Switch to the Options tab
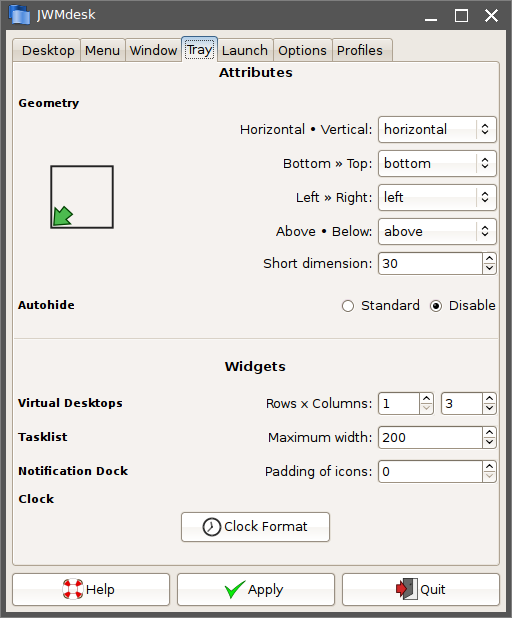Image resolution: width=512 pixels, height=618 pixels. point(302,50)
